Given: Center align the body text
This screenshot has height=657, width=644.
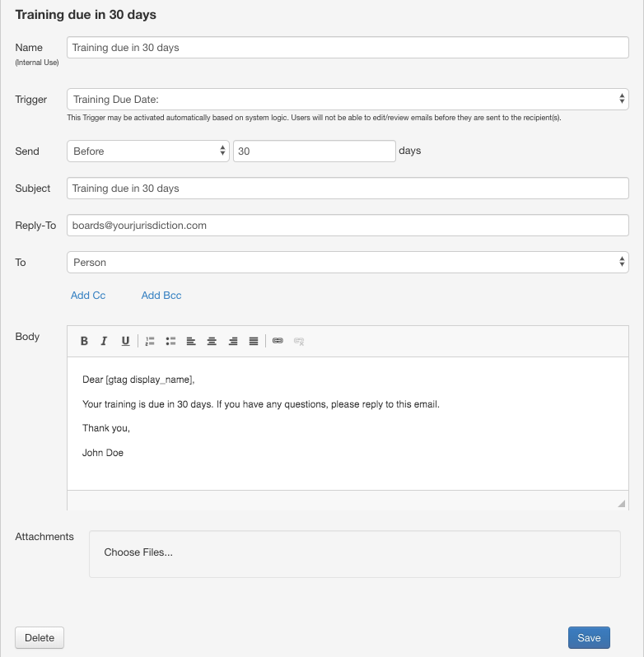Looking at the screenshot, I should click(212, 341).
